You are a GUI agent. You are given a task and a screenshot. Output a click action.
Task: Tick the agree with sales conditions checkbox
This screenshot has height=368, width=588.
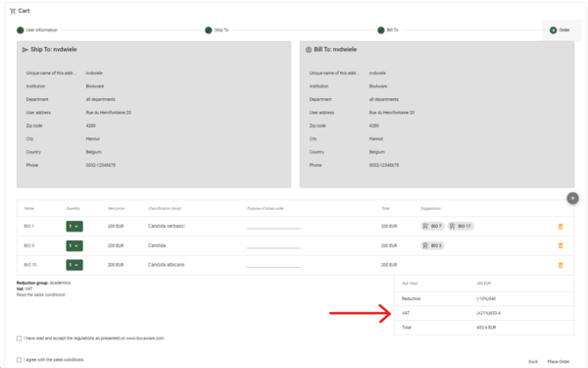(20, 360)
